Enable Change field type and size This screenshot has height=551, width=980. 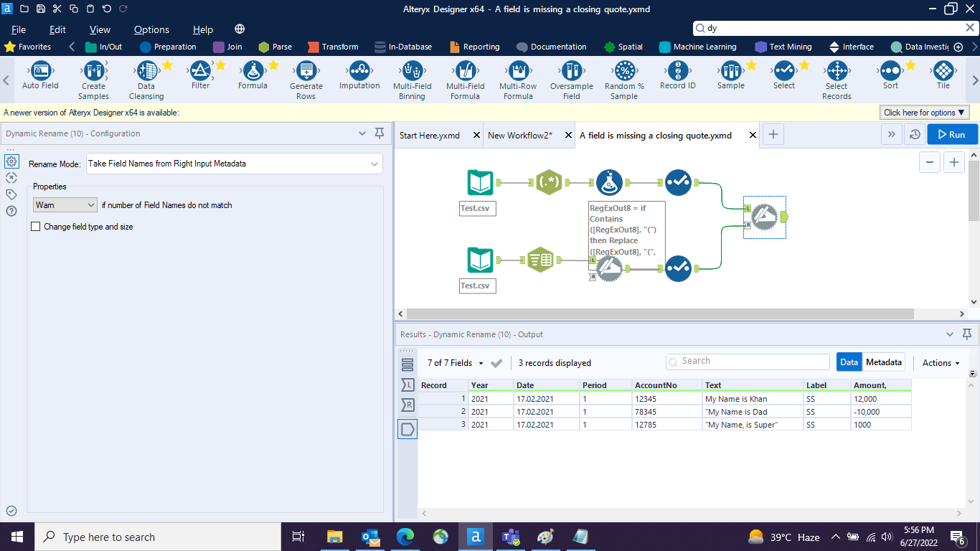36,227
